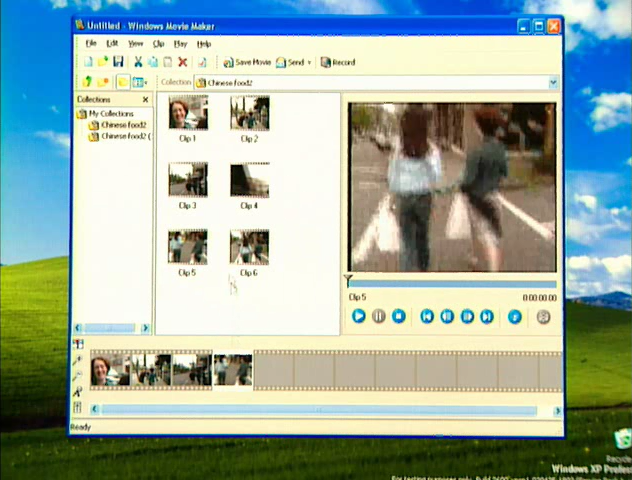Click the Next Frame button

coord(467,316)
